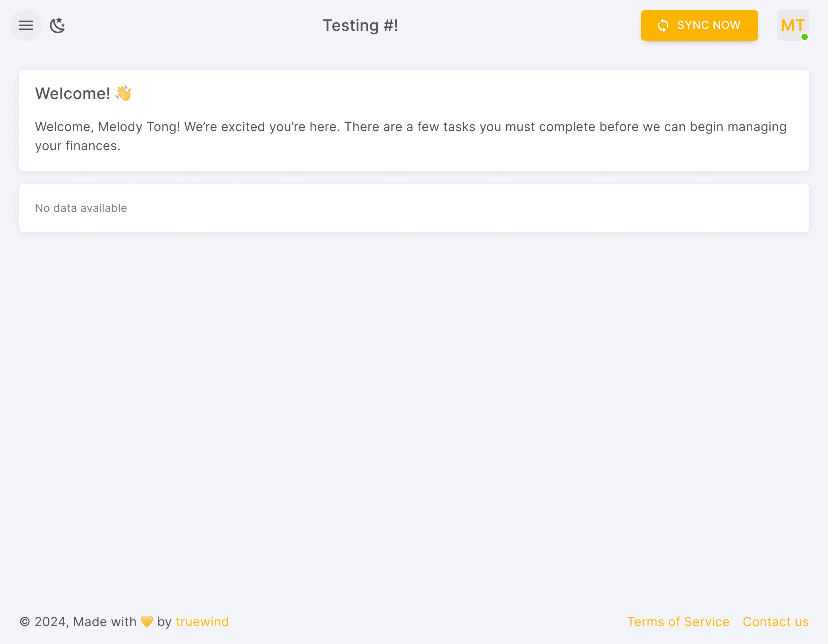Image resolution: width=828 pixels, height=644 pixels.
Task: Toggle dark mode with the moon icon
Action: (x=58, y=25)
